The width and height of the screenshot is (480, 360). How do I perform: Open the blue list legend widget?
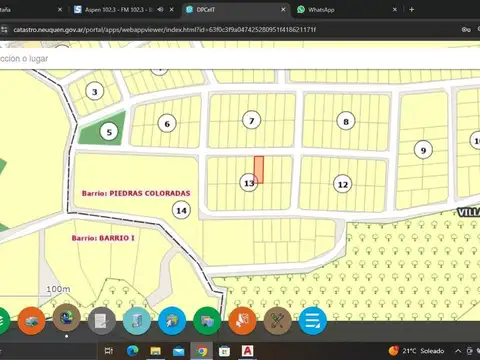[x=313, y=321]
